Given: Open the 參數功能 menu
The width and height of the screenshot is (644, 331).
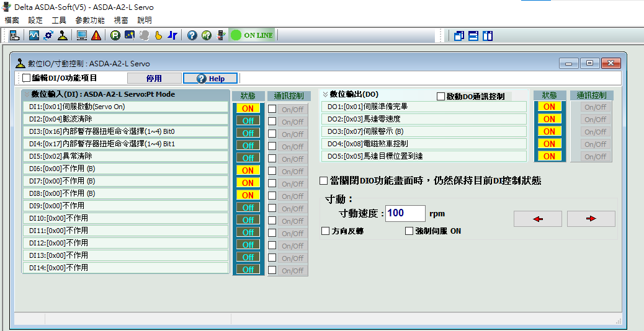Looking at the screenshot, I should [x=90, y=20].
